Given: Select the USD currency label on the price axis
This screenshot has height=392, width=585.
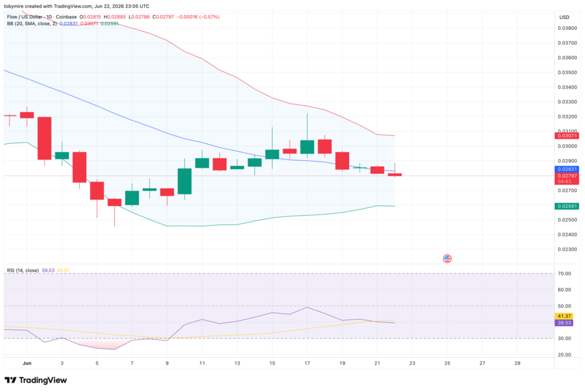Looking at the screenshot, I should tap(564, 17).
